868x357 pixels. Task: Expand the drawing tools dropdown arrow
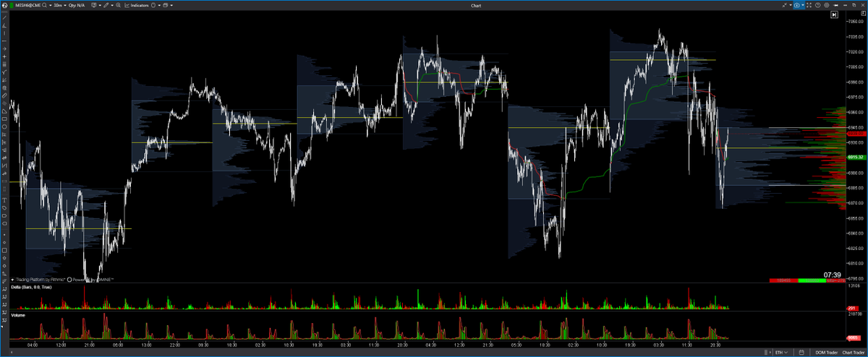[x=112, y=5]
